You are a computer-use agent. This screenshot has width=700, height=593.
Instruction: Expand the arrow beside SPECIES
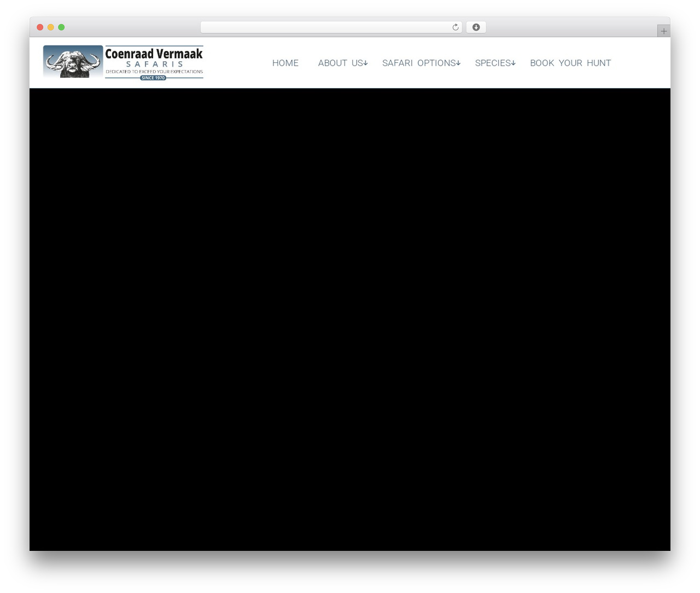pos(514,63)
